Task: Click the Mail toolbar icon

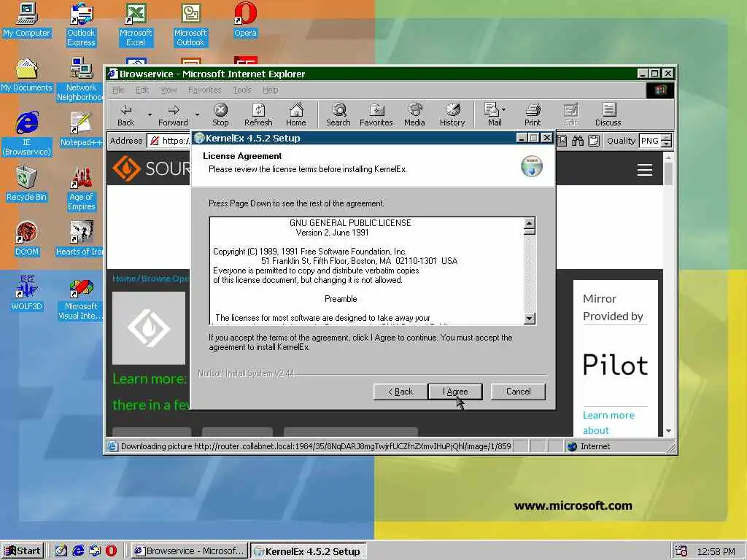Action: pos(492,115)
